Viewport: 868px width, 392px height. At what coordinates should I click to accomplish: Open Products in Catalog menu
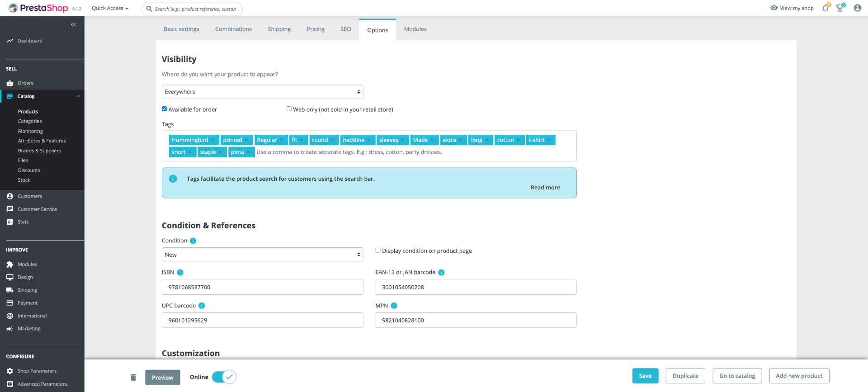click(28, 112)
